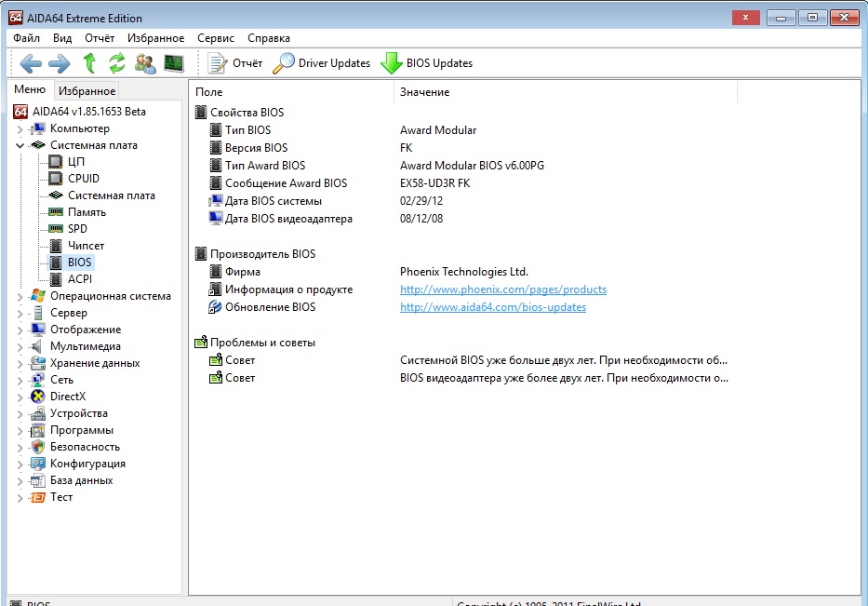Open the phoenix.com products link

(x=503, y=290)
